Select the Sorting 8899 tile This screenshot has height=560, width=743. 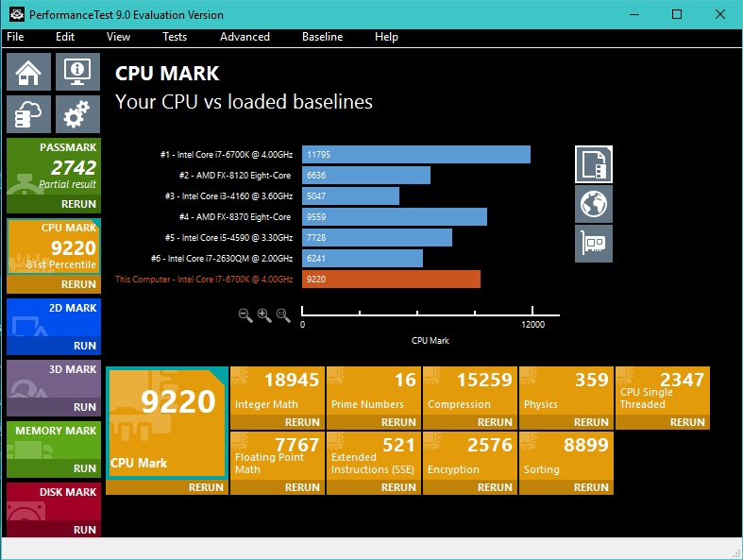click(x=566, y=456)
